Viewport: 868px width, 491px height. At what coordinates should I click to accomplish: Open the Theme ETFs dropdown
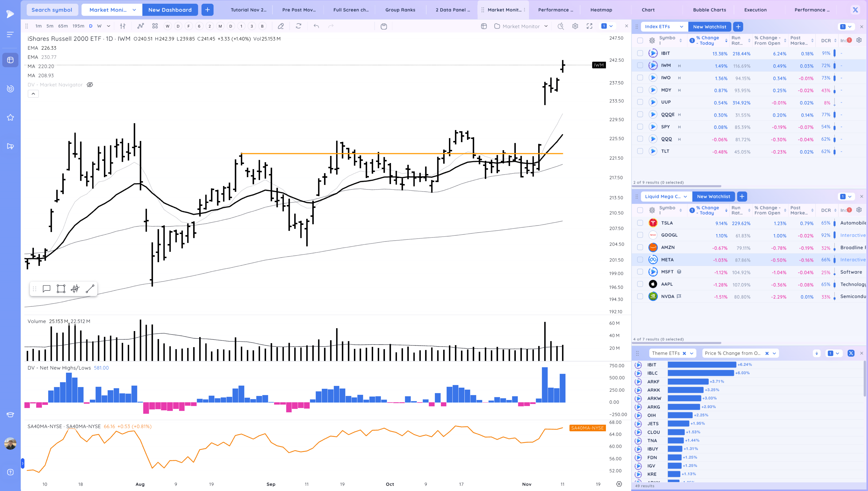click(691, 353)
